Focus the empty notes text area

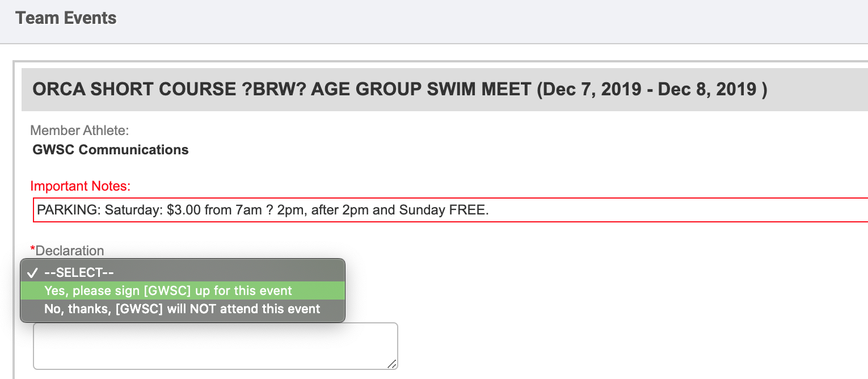pyautogui.click(x=215, y=346)
